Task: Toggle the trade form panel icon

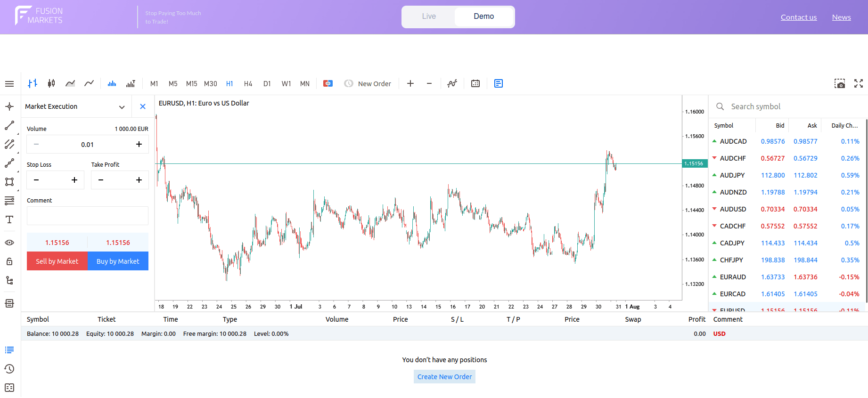Action: click(499, 83)
